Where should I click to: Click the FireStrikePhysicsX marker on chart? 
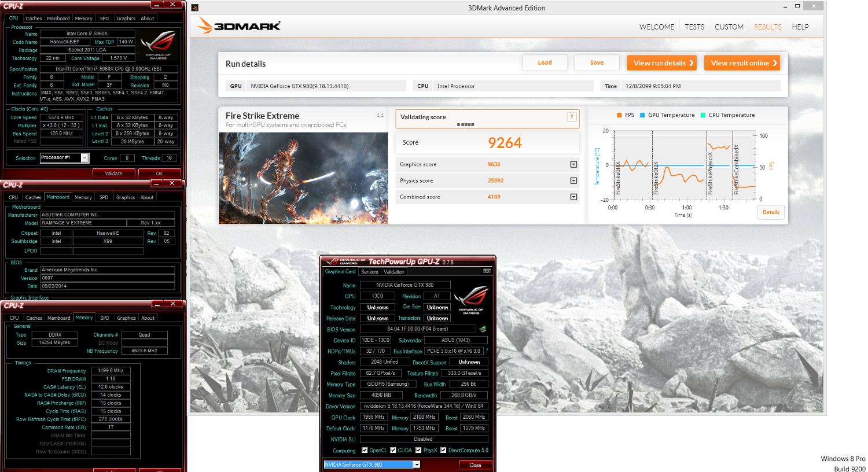pos(710,173)
